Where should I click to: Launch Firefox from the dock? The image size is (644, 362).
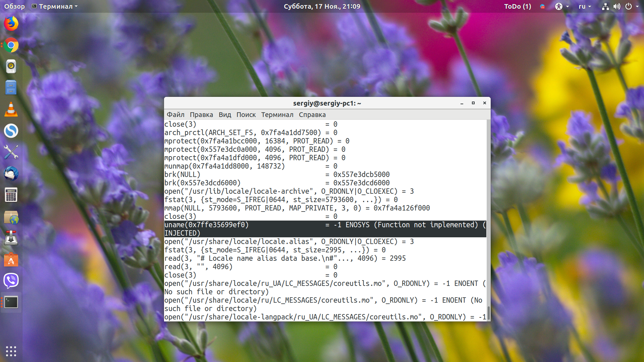(x=11, y=23)
